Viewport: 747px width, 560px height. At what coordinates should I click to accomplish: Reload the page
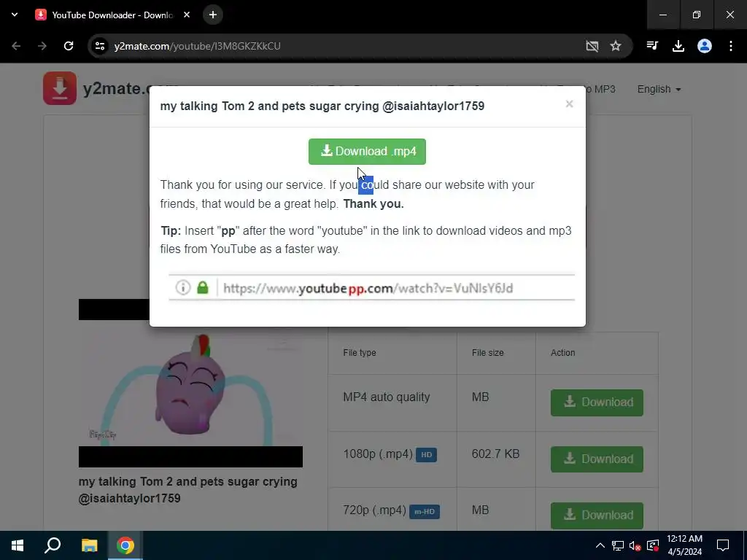(x=69, y=46)
